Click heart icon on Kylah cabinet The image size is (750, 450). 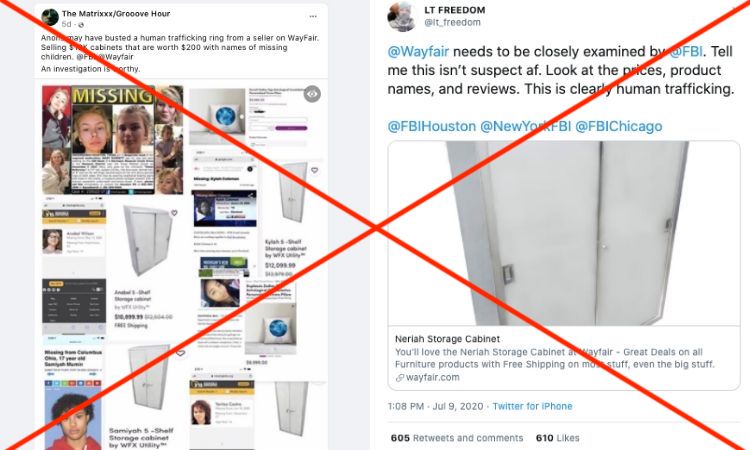(314, 170)
